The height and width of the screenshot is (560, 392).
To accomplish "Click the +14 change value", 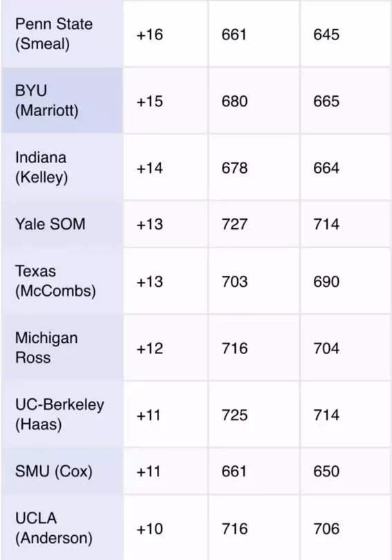I will pyautogui.click(x=149, y=168).
